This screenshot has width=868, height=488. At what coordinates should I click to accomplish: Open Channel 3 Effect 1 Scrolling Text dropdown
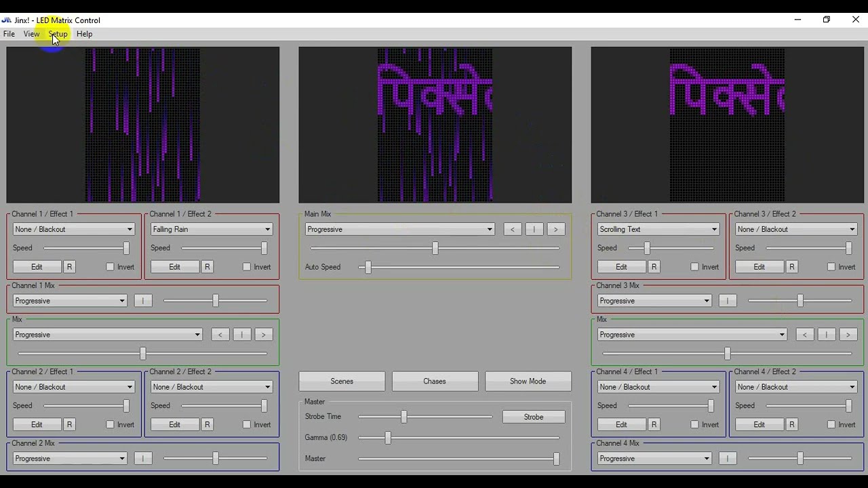coord(658,229)
